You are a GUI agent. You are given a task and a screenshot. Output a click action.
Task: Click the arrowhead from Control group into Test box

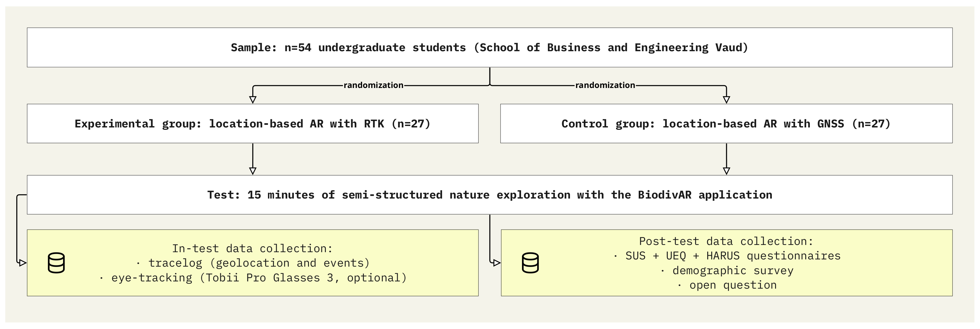pyautogui.click(x=726, y=171)
